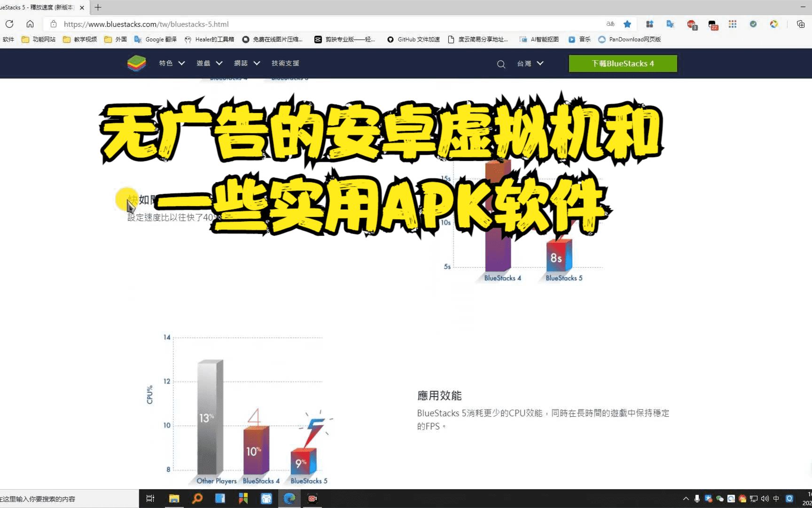Open the blue Q app tray icon
Image resolution: width=812 pixels, height=508 pixels.
[789, 499]
